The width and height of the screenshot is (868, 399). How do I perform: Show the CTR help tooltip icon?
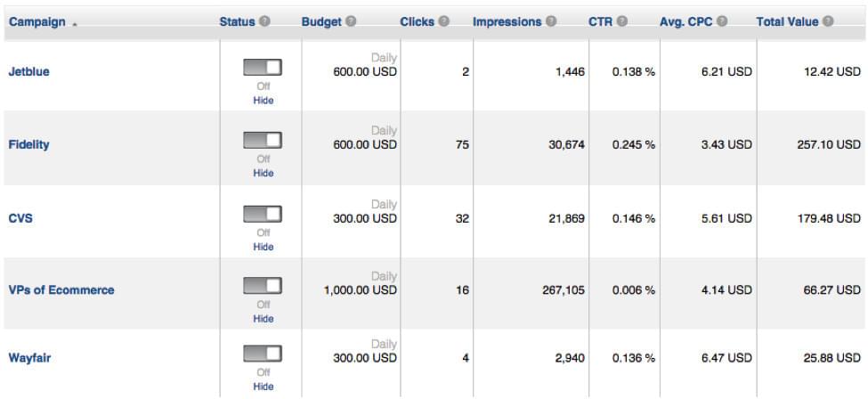tap(622, 21)
